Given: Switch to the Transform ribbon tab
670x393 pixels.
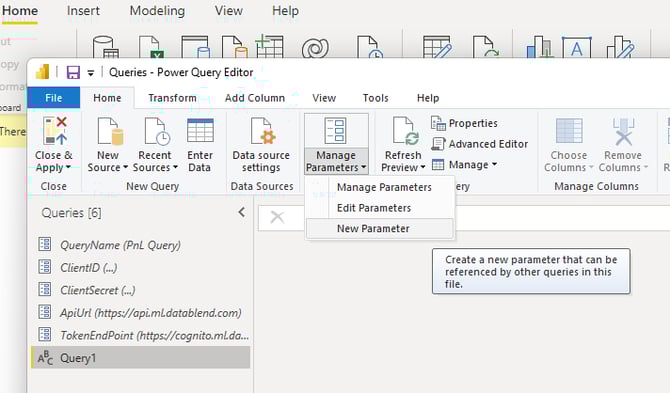Looking at the screenshot, I should pos(172,98).
